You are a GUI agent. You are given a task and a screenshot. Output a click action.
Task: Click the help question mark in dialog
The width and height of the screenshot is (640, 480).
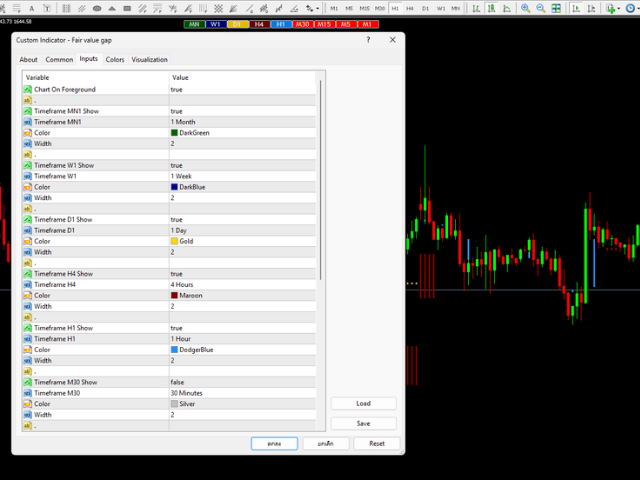tap(368, 40)
